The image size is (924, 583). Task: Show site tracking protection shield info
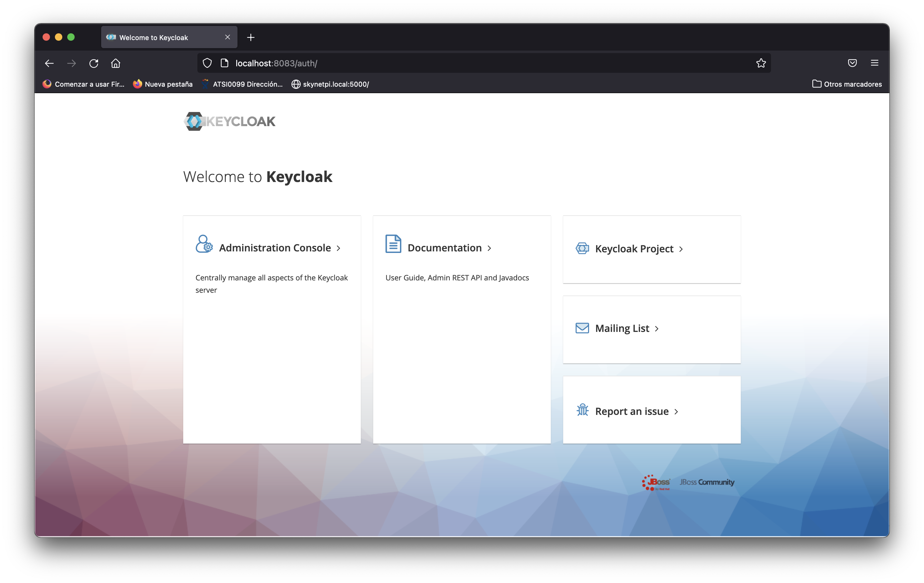pos(207,63)
